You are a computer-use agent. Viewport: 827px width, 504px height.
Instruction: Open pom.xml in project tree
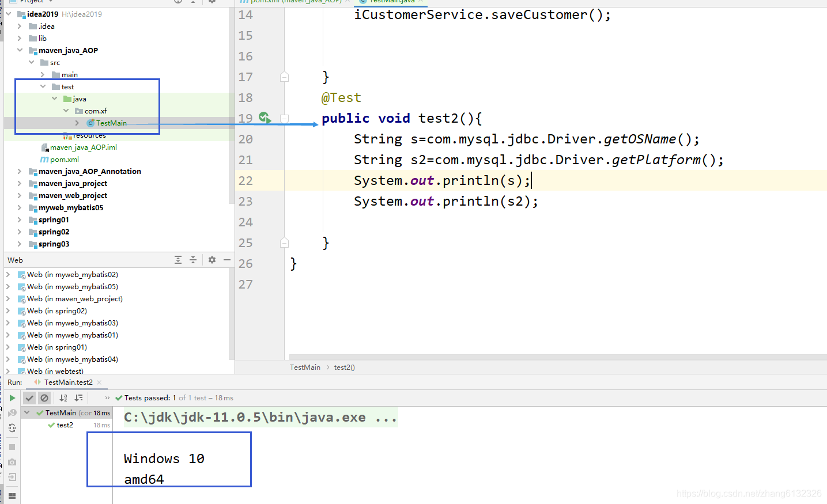[x=64, y=160]
